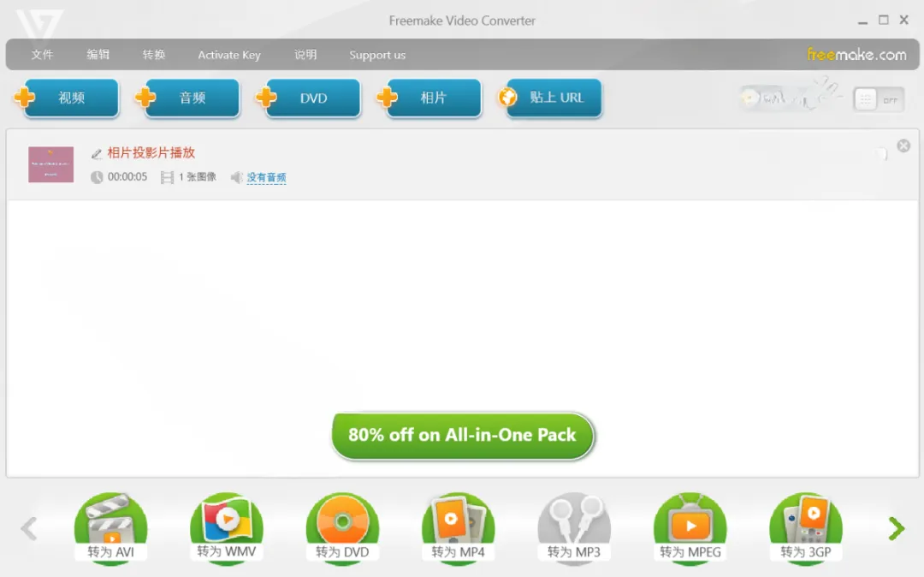Viewport: 924px width, 577px height.
Task: Convert to WMV format
Action: coord(227,529)
